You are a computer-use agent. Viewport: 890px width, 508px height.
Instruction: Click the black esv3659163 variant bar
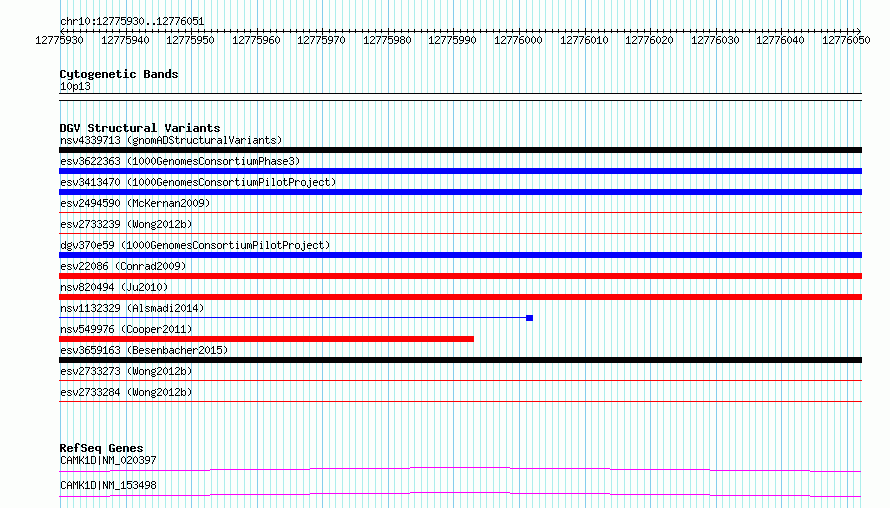click(x=460, y=360)
